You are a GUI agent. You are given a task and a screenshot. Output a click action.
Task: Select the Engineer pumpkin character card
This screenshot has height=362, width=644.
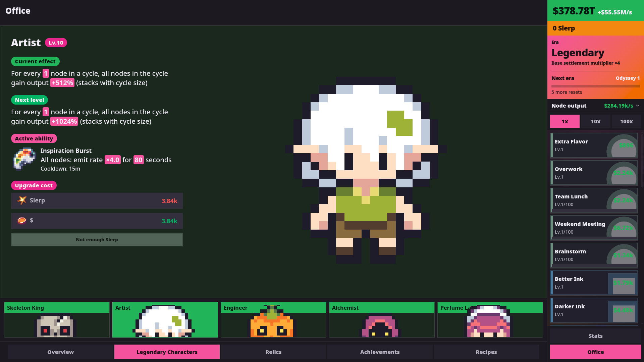point(273,320)
